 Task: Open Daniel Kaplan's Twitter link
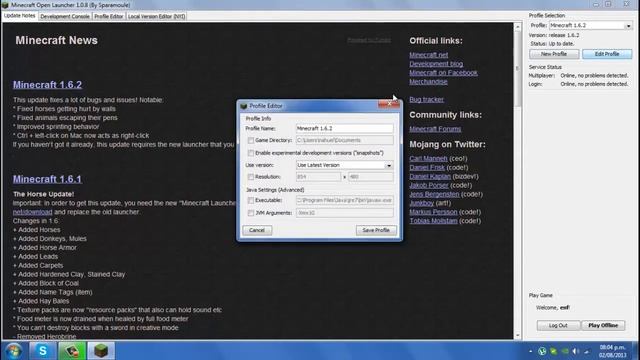430,176
